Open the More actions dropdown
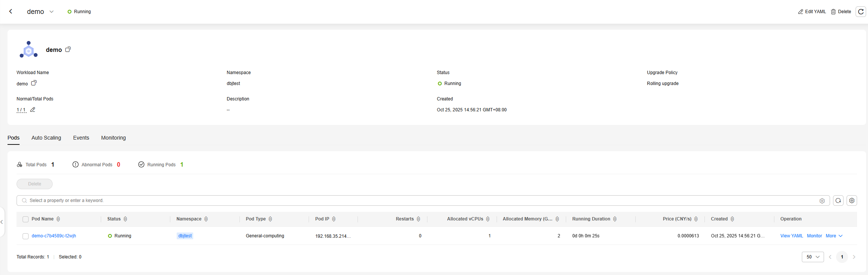This screenshot has width=868, height=275. coord(834,236)
